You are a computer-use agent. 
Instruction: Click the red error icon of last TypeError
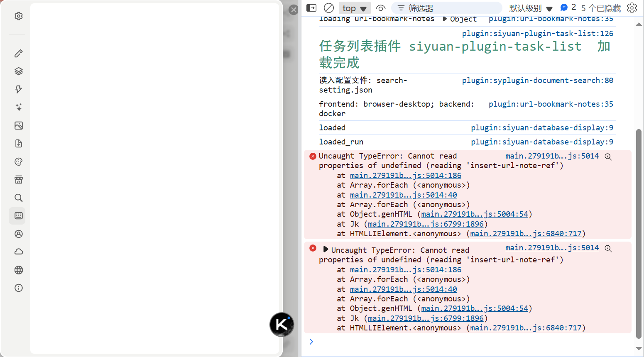313,248
